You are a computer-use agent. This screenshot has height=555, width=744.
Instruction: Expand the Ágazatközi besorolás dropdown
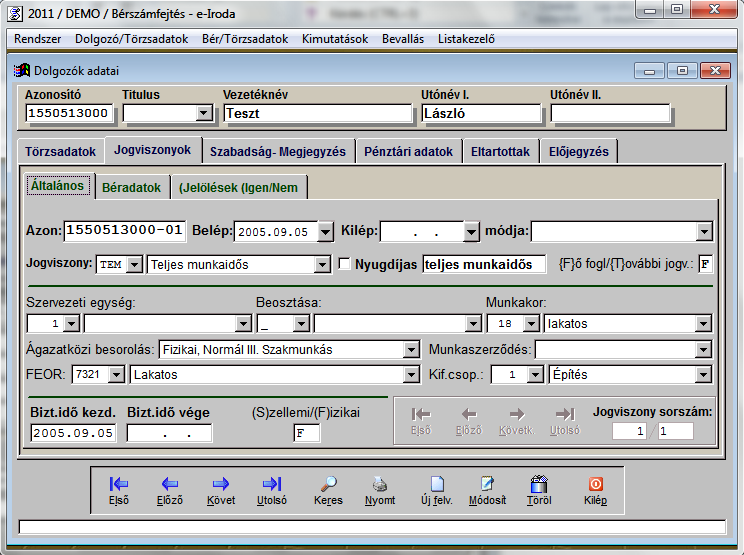coord(411,349)
